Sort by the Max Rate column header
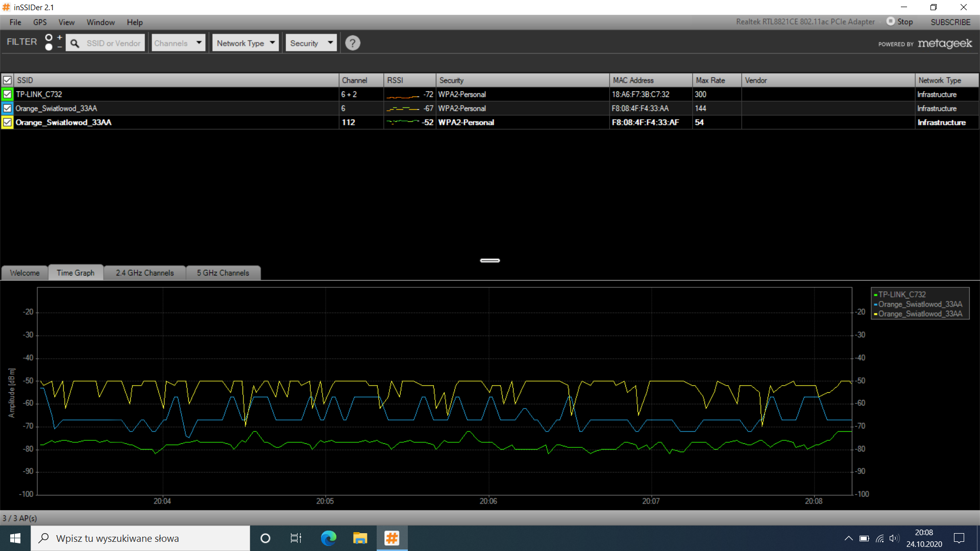980x551 pixels. click(717, 80)
